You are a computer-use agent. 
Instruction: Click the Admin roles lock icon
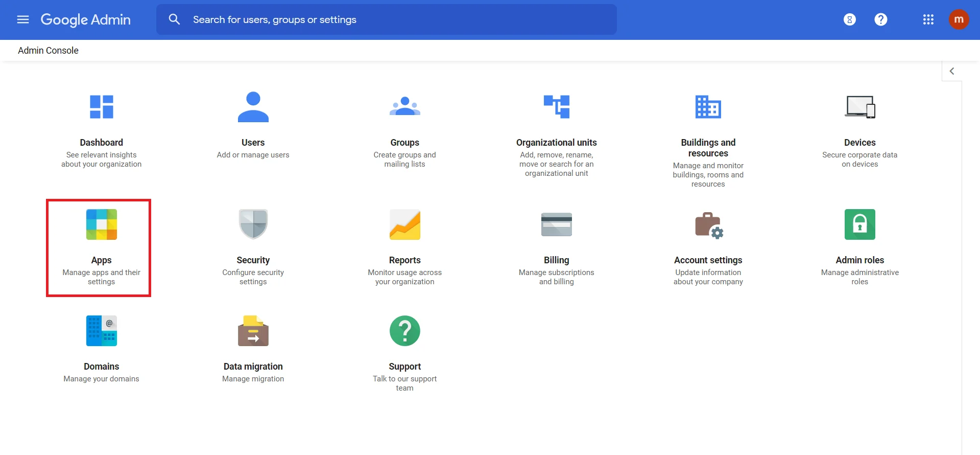pyautogui.click(x=859, y=224)
